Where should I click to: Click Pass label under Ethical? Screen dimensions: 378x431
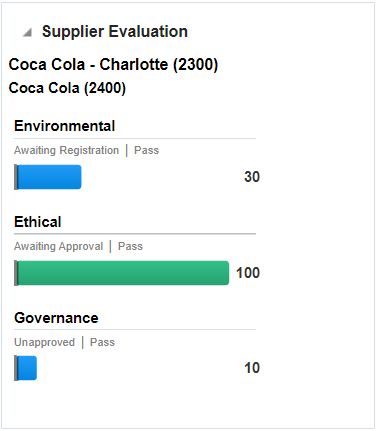(x=130, y=246)
